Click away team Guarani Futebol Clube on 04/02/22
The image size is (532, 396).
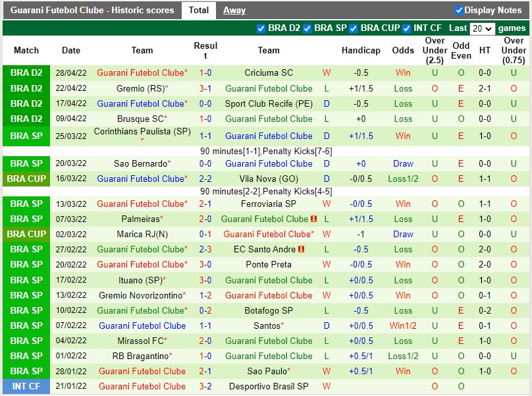coord(269,341)
